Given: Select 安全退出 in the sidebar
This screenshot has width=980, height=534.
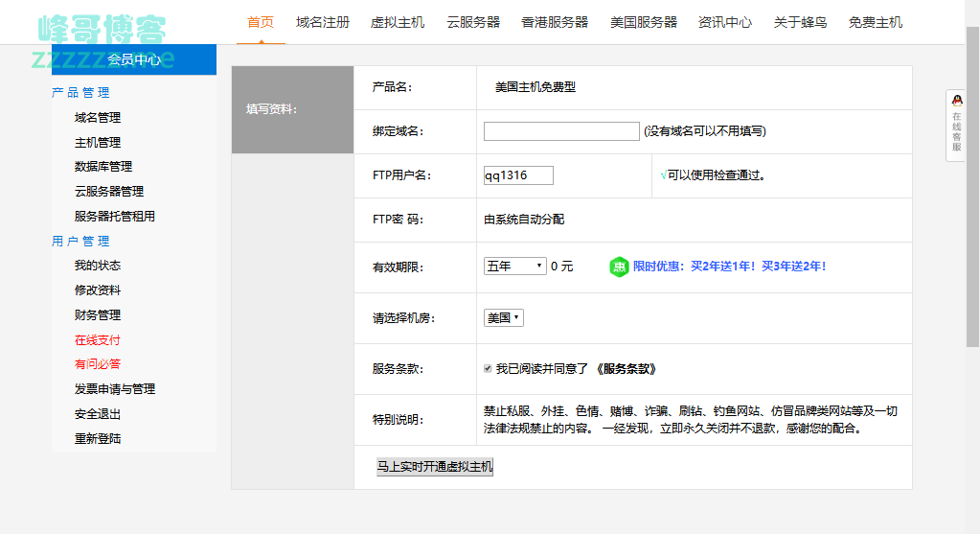Looking at the screenshot, I should (98, 414).
